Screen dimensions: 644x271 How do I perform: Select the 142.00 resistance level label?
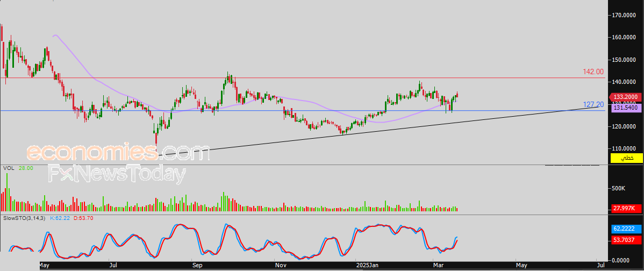click(593, 72)
